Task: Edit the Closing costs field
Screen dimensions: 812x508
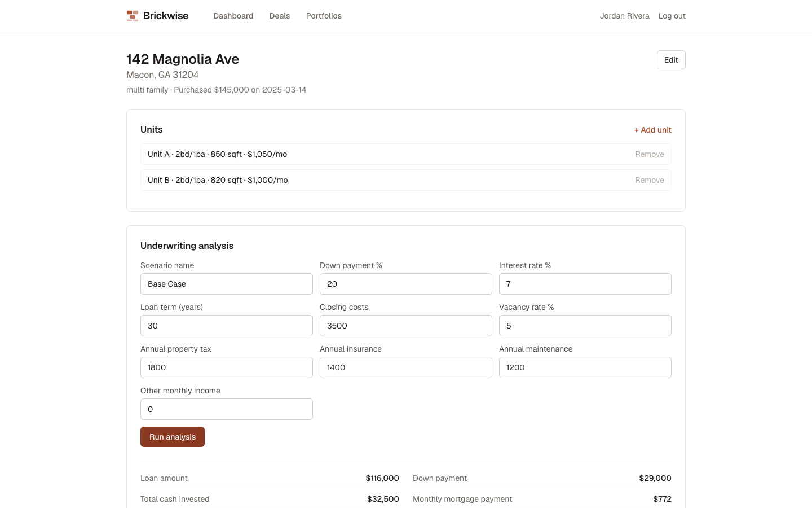Action: click(x=406, y=326)
